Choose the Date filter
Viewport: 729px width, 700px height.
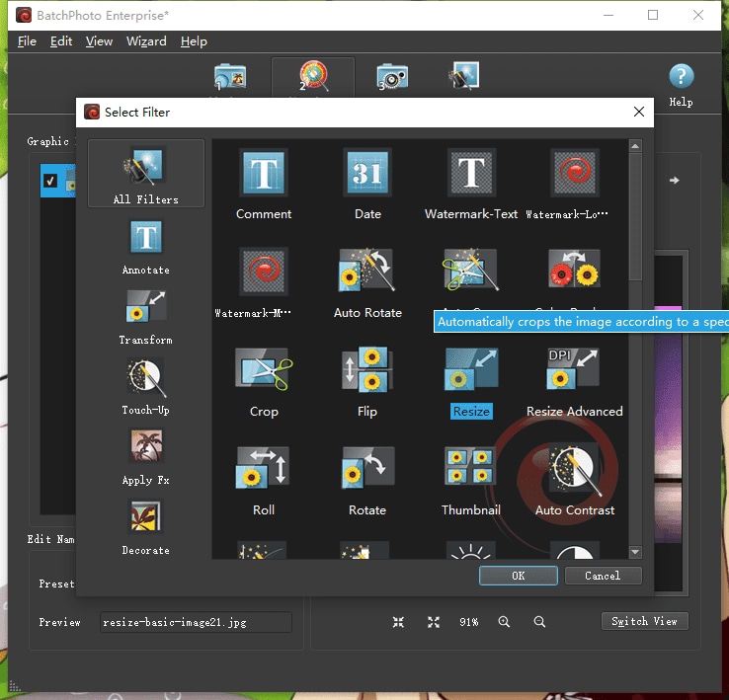click(367, 173)
